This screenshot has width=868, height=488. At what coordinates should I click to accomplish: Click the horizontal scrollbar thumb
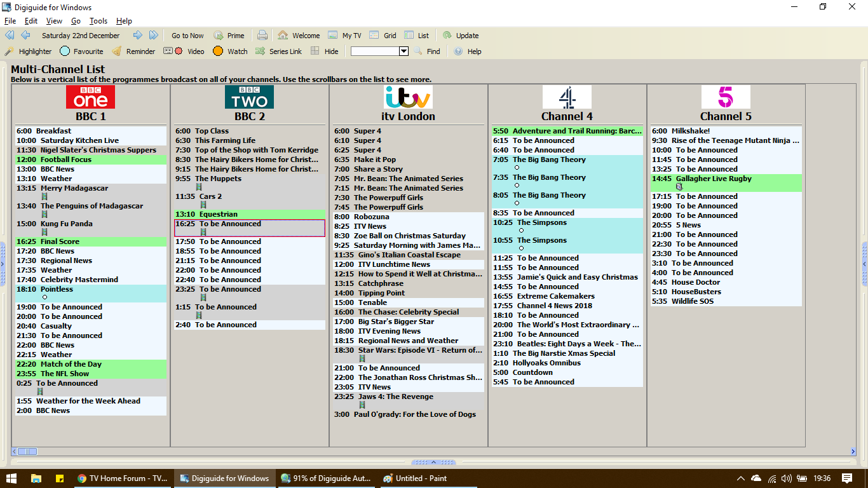[27, 451]
